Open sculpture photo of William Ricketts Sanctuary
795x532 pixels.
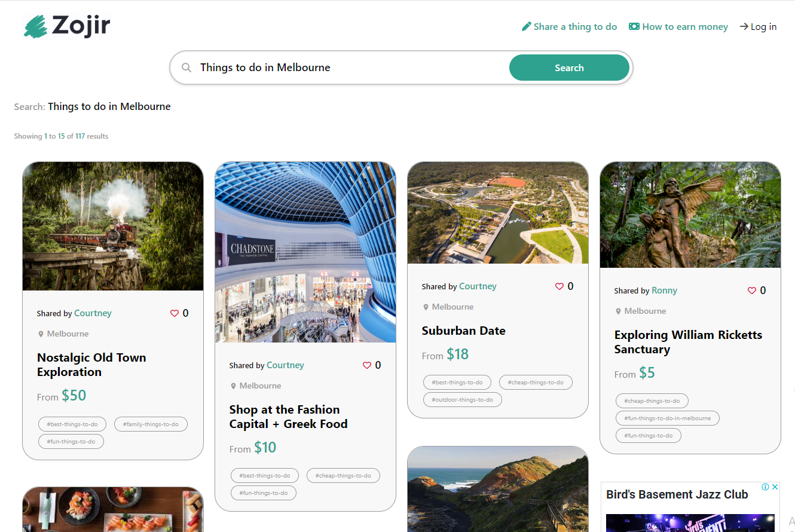690,215
